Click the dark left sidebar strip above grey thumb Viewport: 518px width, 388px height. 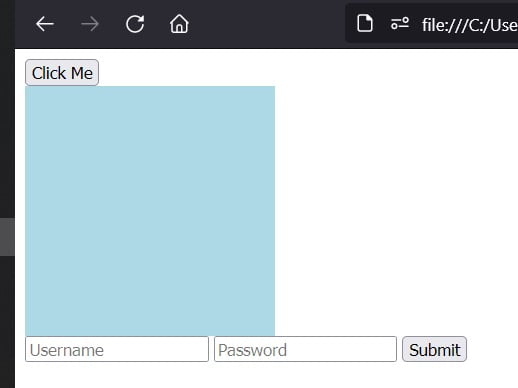pos(7,133)
